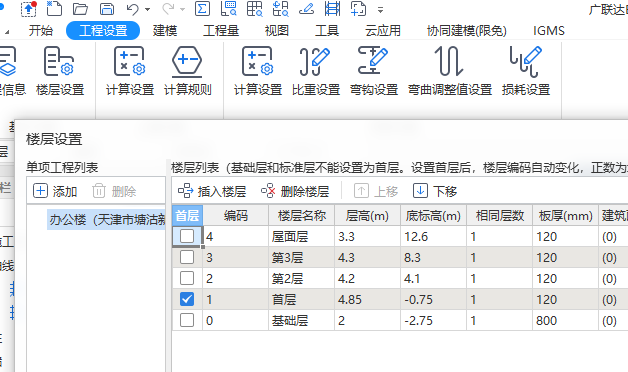The height and width of the screenshot is (372, 628).
Task: Click 层高 cell 4.85
Action: pos(367,299)
